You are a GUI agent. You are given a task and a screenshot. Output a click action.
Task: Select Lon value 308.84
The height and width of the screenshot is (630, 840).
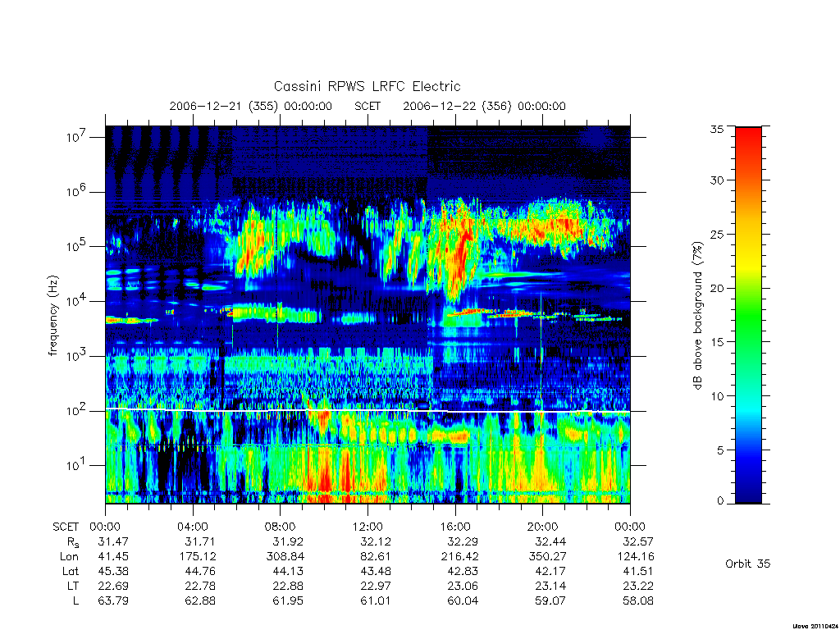point(285,557)
